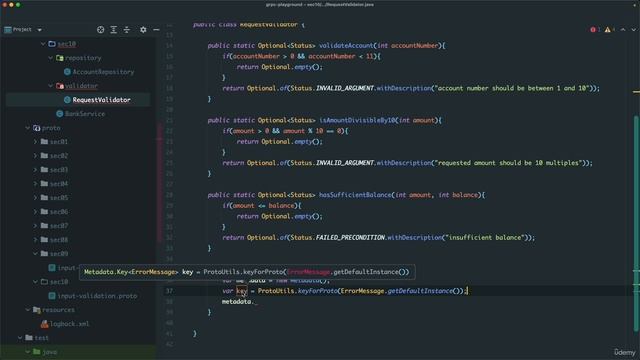Click the red error indicator in the editor
The width and height of the screenshot is (640, 360).
(x=593, y=29)
